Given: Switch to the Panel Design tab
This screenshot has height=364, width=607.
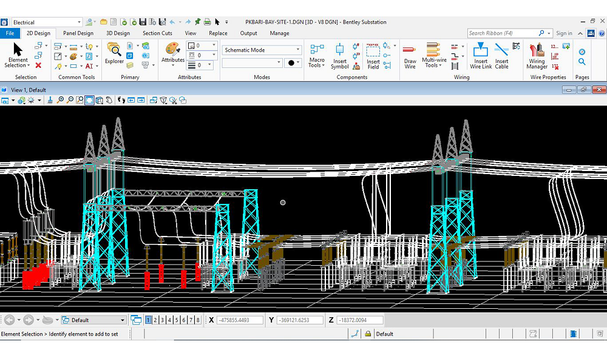Looking at the screenshot, I should [78, 33].
